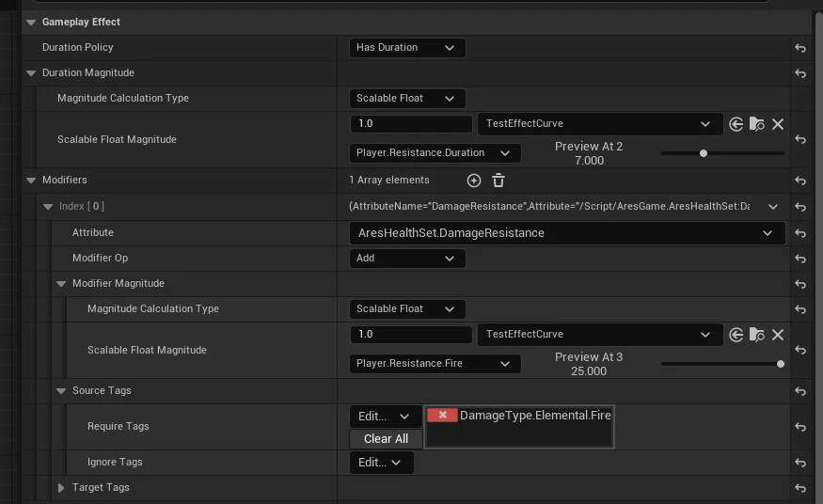Reset Require Tags to default arrow
The width and height of the screenshot is (823, 504).
point(799,427)
